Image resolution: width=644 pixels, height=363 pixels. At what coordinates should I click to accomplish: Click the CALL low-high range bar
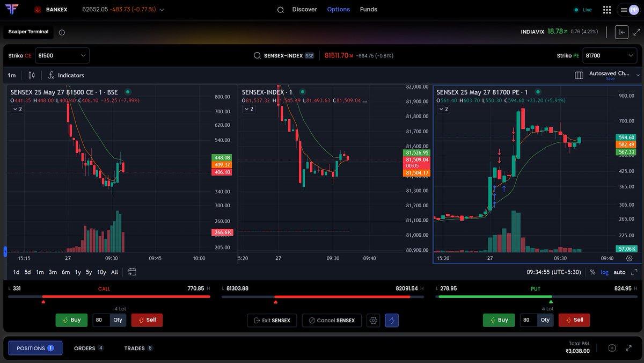click(109, 296)
